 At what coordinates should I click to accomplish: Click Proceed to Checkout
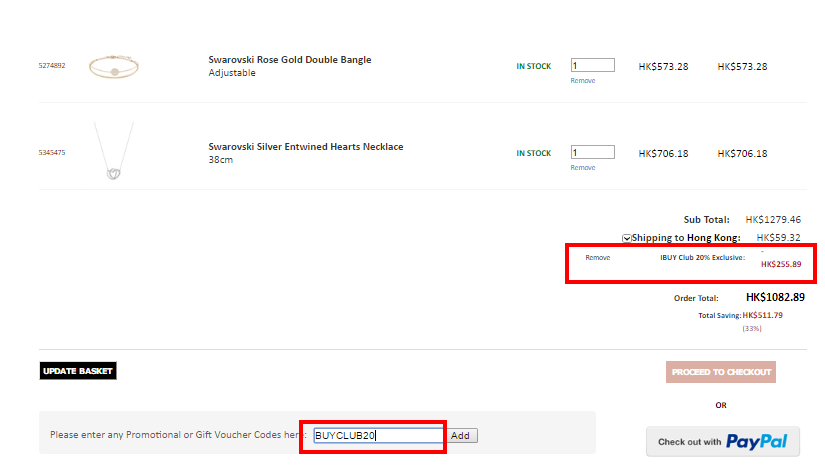tap(721, 372)
